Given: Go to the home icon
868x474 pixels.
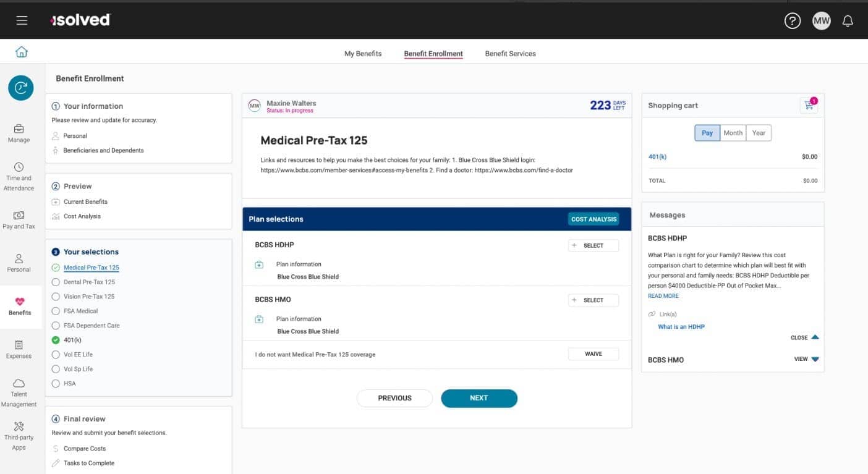Looking at the screenshot, I should point(22,52).
